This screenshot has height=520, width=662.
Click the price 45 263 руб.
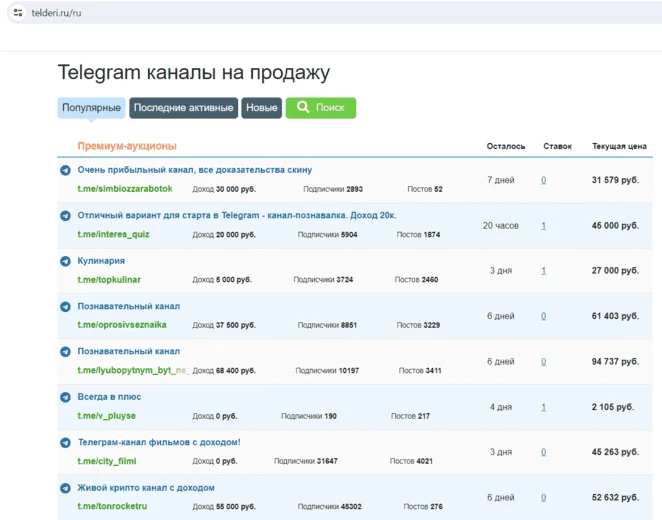[x=615, y=452]
